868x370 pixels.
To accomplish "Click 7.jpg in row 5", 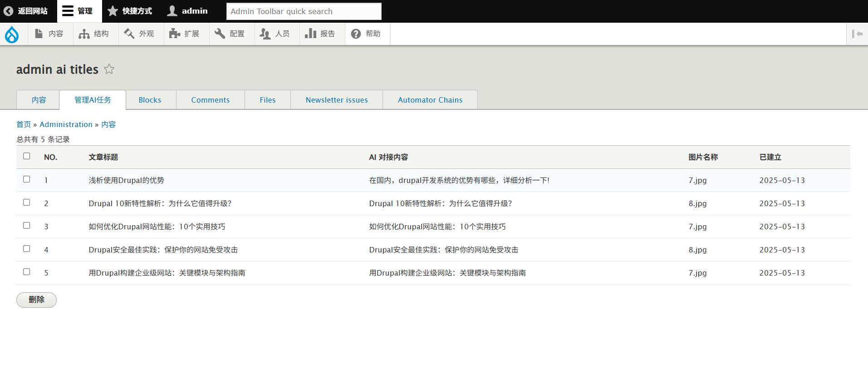I will point(697,273).
